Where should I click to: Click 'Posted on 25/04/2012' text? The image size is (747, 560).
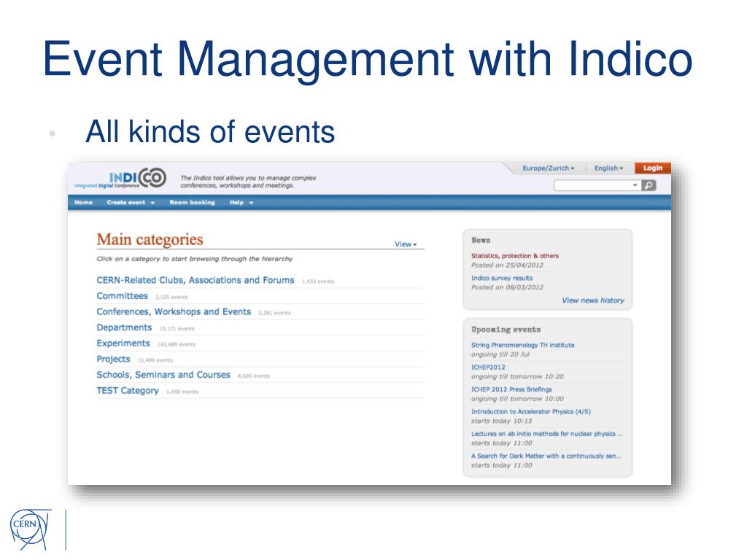[507, 265]
